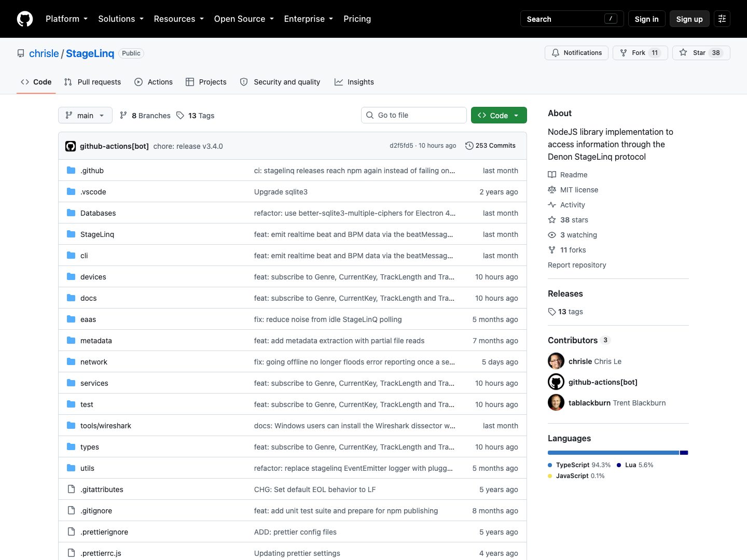The height and width of the screenshot is (560, 747).
Task: Open the GitHub homepage logo
Action: click(25, 19)
